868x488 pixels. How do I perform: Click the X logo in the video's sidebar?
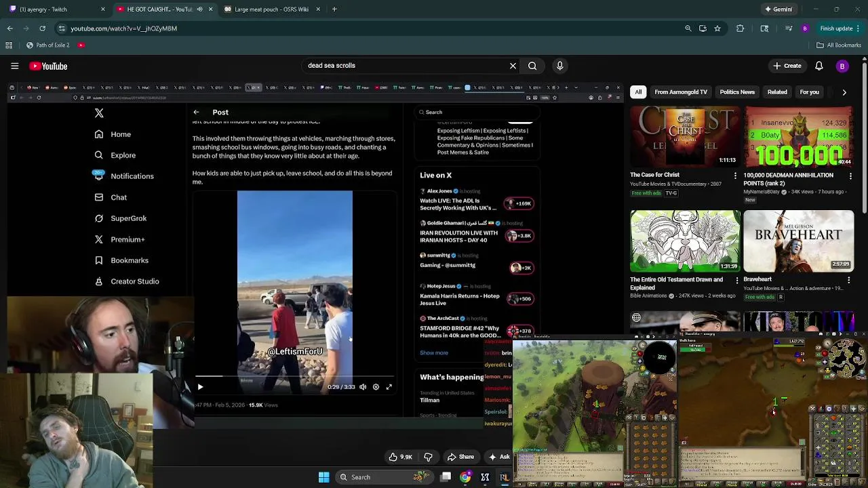99,113
